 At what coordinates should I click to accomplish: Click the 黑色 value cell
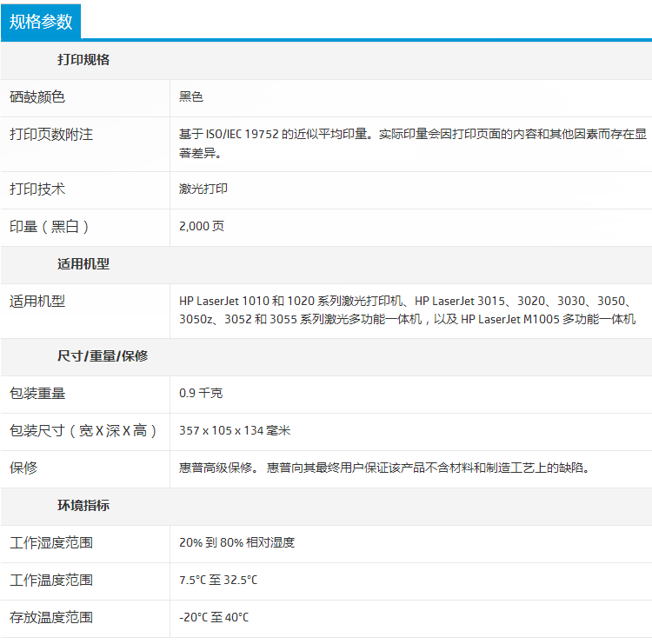coord(191,96)
